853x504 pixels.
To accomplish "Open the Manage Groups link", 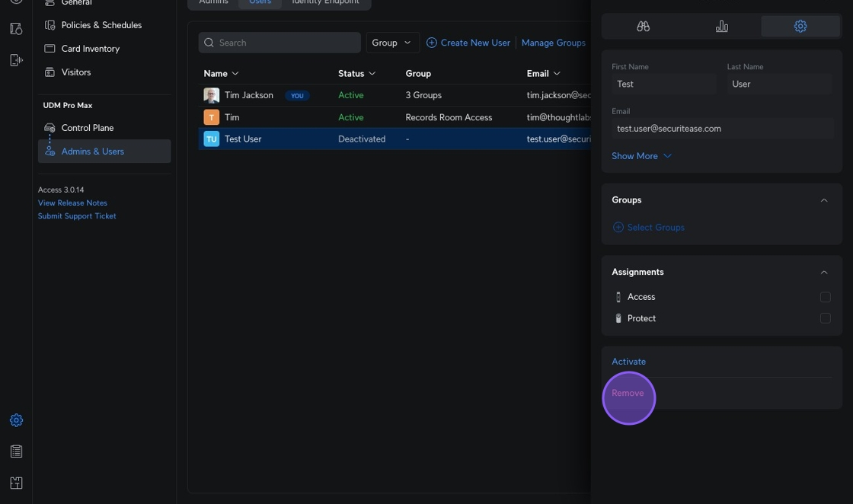I will coord(553,43).
